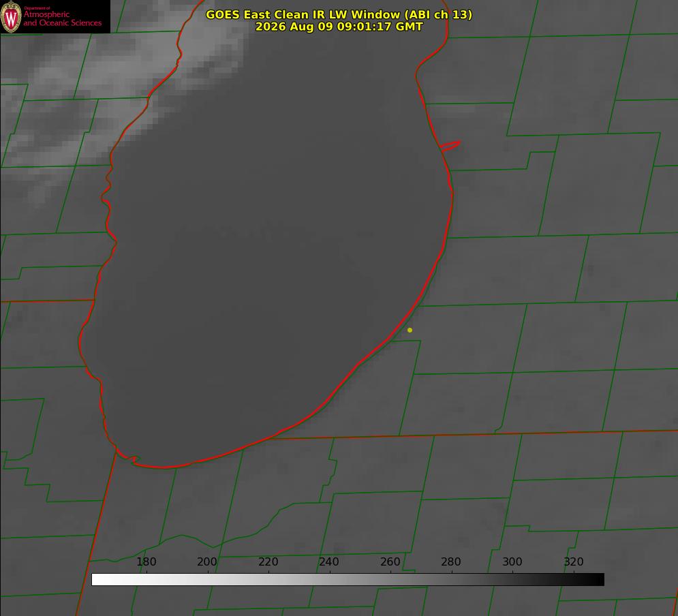
Task: Click the white end of the colorbar
Action: tap(100, 580)
